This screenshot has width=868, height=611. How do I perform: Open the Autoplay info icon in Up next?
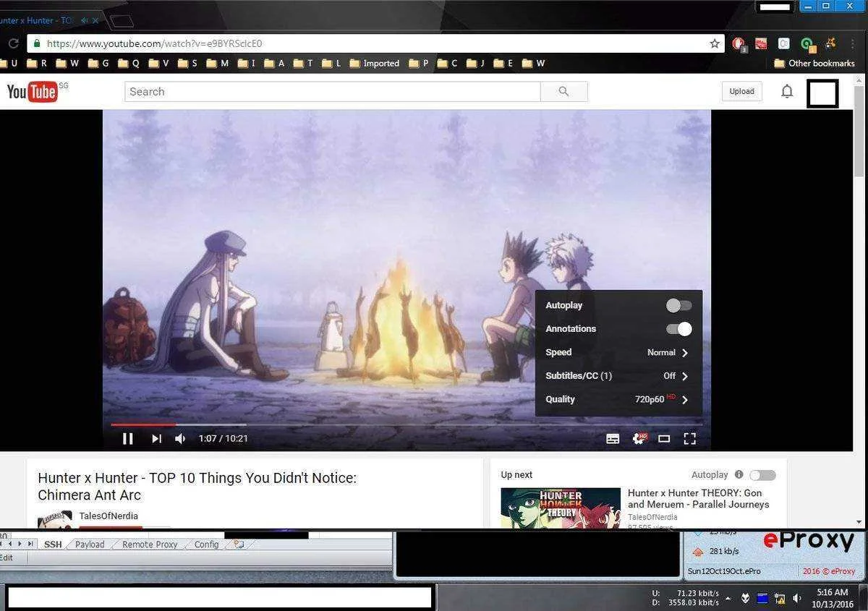739,475
